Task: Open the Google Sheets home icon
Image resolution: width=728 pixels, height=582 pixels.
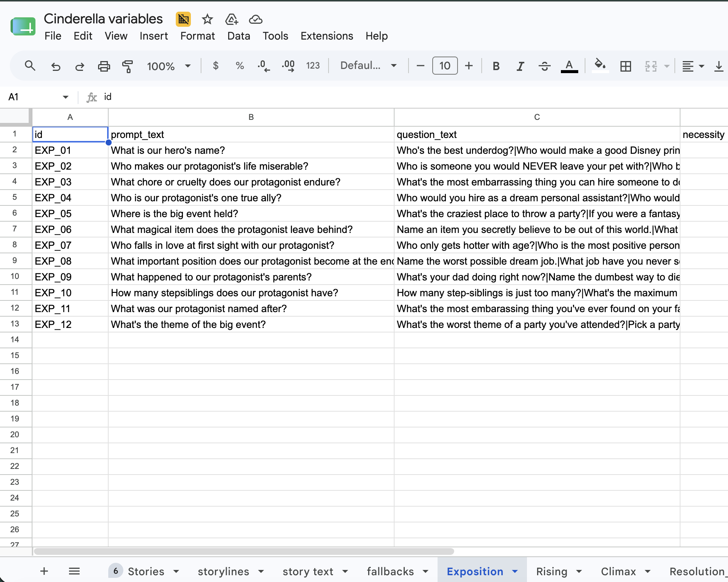Action: (23, 27)
